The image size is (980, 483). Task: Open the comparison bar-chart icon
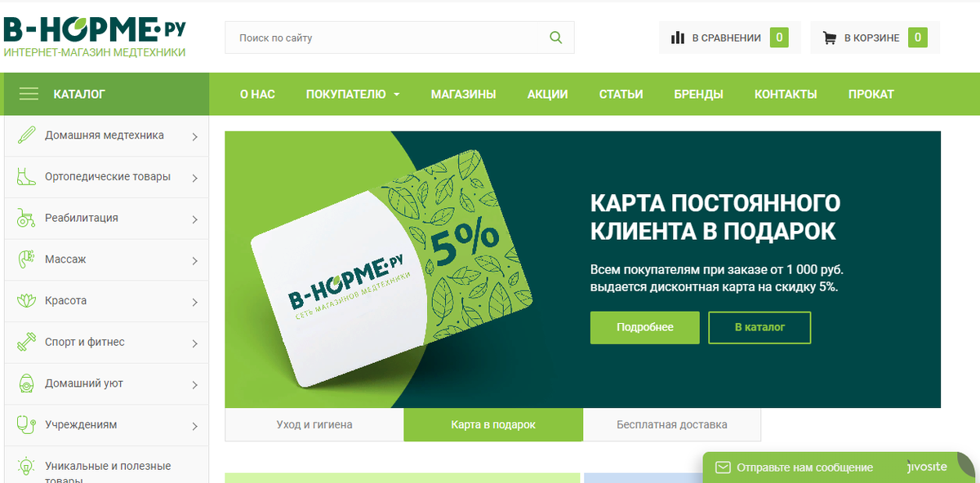(677, 38)
